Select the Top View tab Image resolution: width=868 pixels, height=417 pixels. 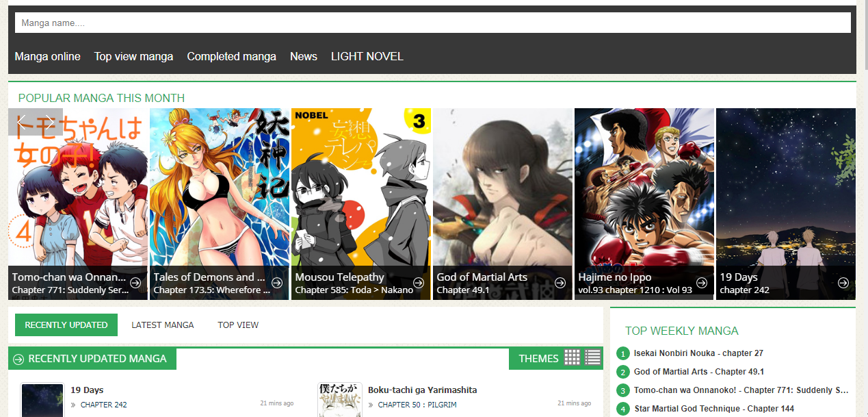pyautogui.click(x=238, y=325)
